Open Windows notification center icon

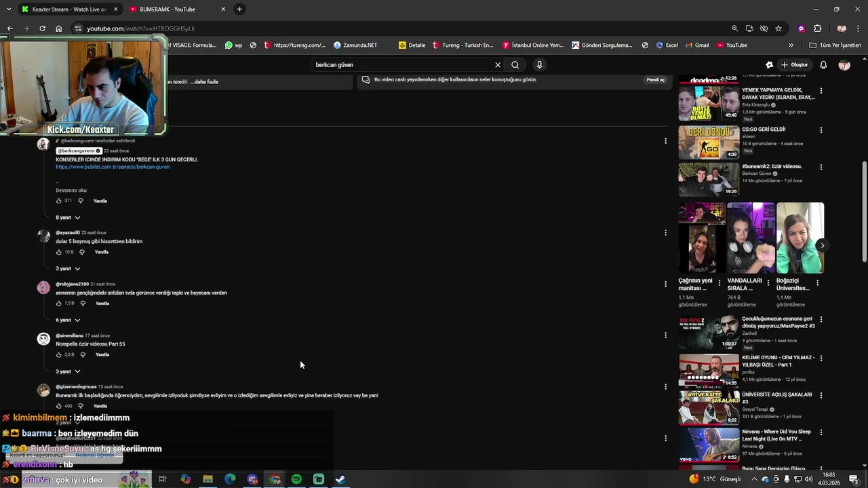pos(853,479)
